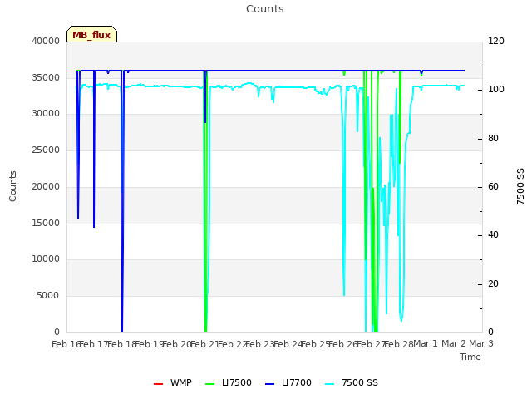Toggle the LI7700 legend entry
The image size is (532, 399).
point(288,382)
